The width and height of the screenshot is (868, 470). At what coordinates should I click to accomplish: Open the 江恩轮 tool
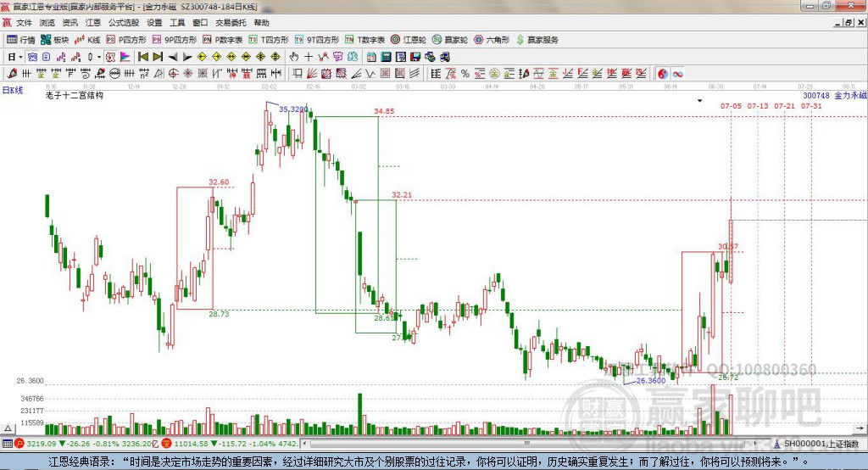[409, 40]
